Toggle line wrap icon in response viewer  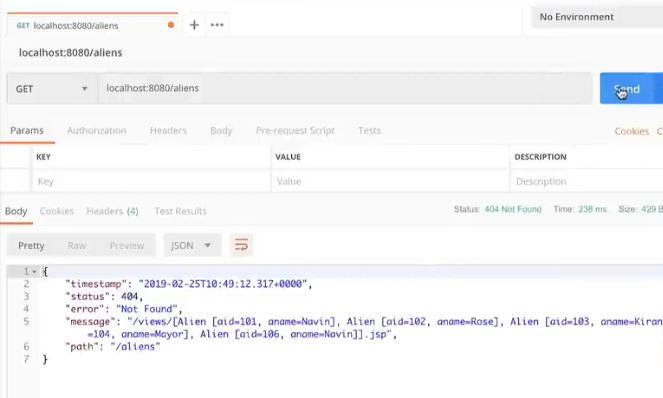point(241,245)
